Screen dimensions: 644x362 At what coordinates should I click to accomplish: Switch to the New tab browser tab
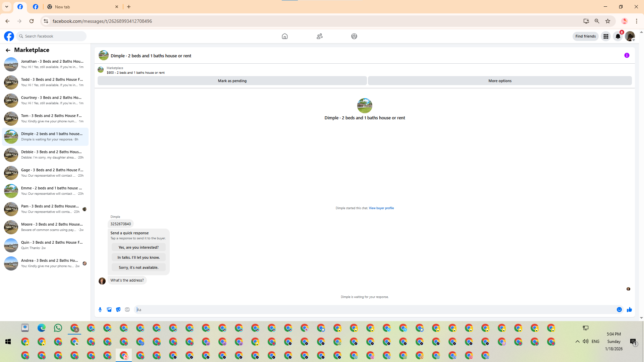(80, 7)
